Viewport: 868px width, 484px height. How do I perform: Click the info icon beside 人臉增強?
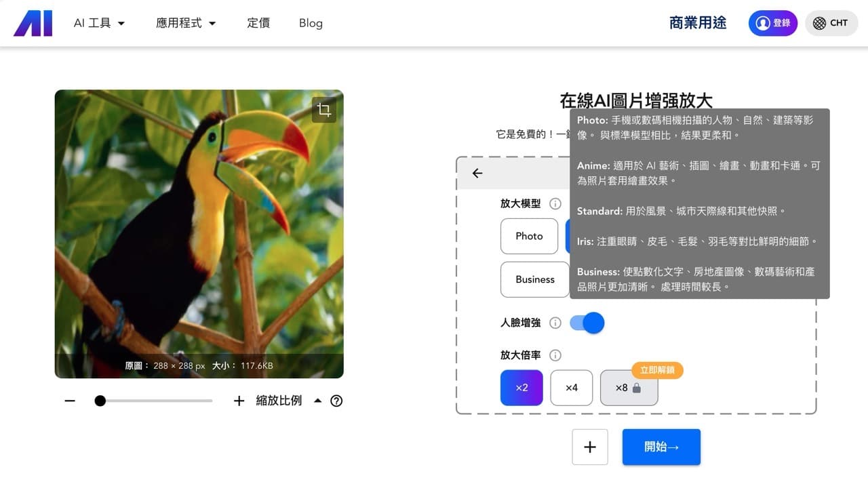coord(555,323)
